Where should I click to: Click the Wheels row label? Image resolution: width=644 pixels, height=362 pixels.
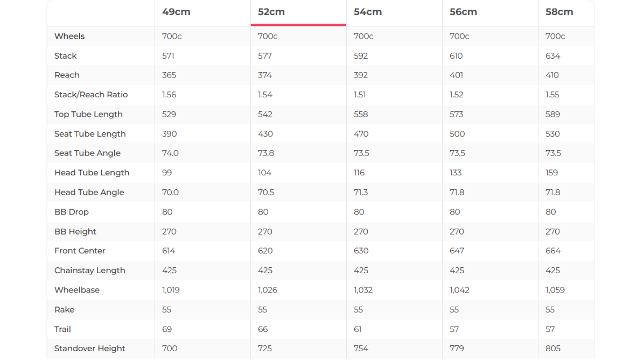pyautogui.click(x=69, y=36)
